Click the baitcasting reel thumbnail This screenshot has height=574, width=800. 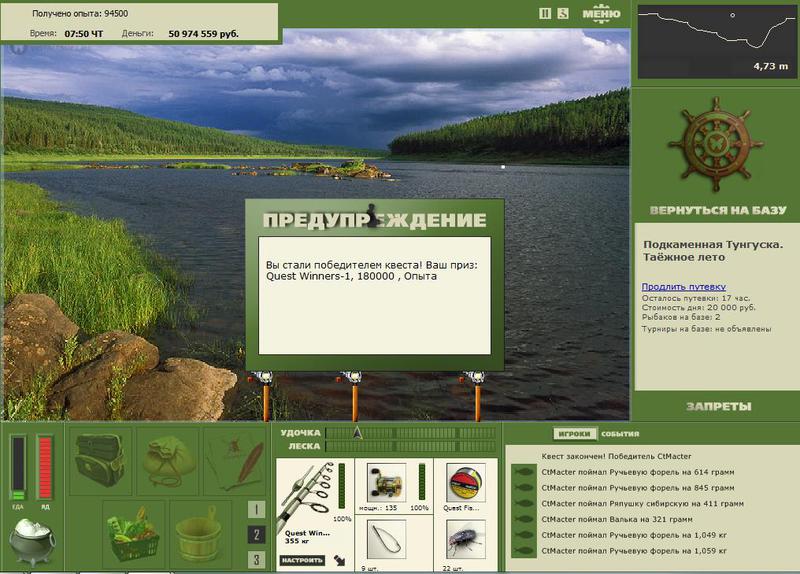386,483
